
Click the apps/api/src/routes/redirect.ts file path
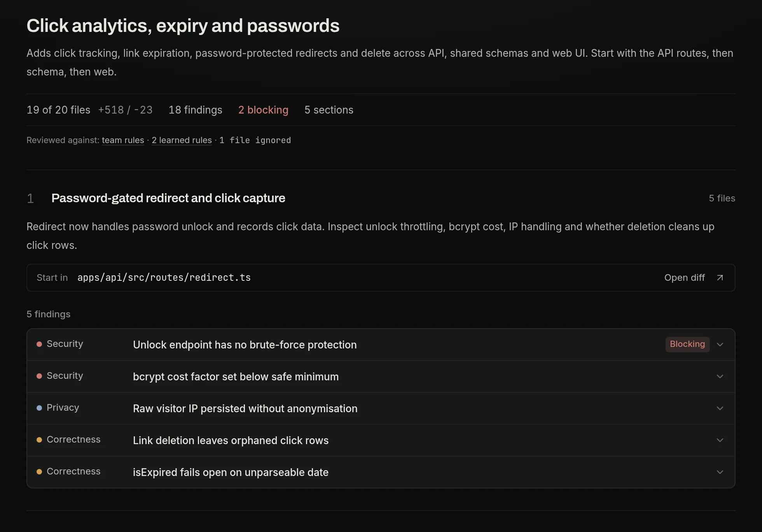[164, 278]
